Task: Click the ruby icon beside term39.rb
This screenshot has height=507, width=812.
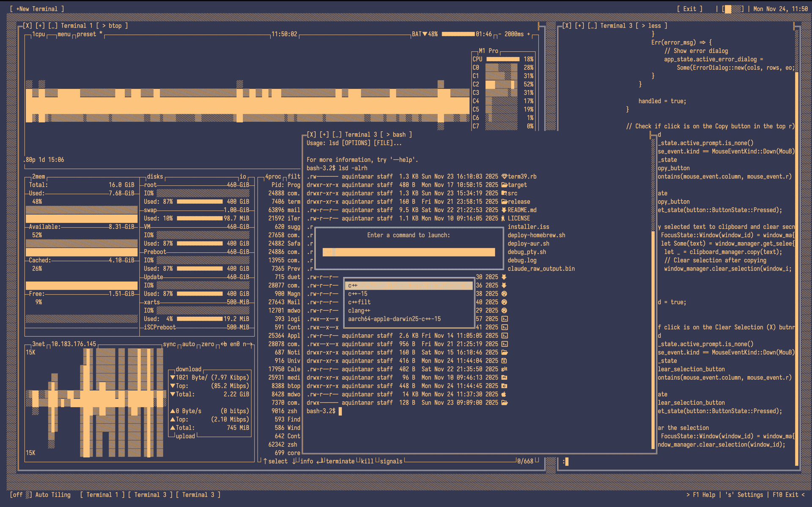Action: click(504, 176)
